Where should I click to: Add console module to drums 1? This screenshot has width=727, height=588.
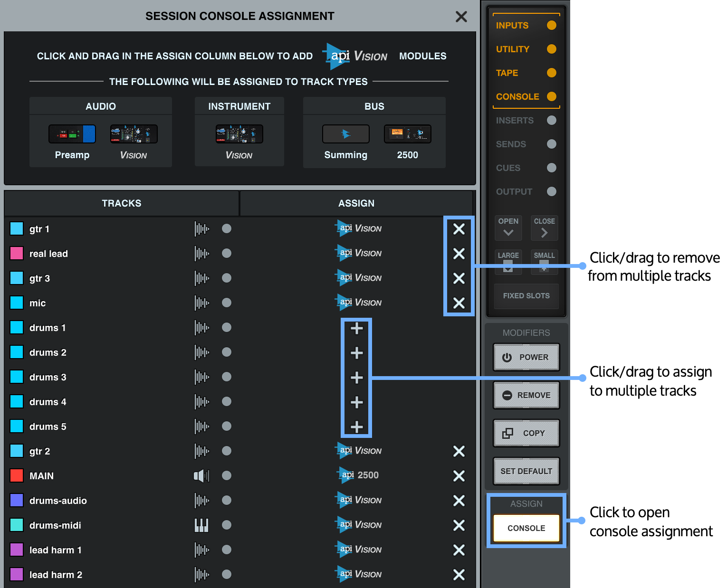[356, 328]
